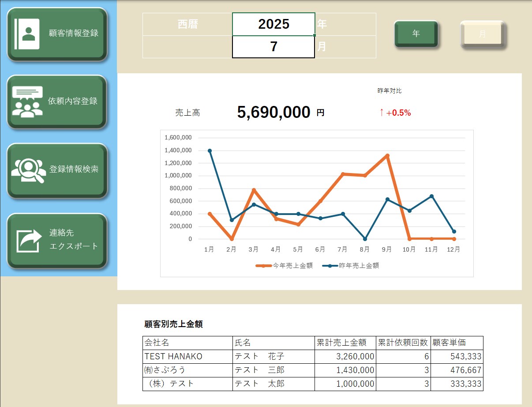Open 顧客情報登録 button

tap(57, 34)
